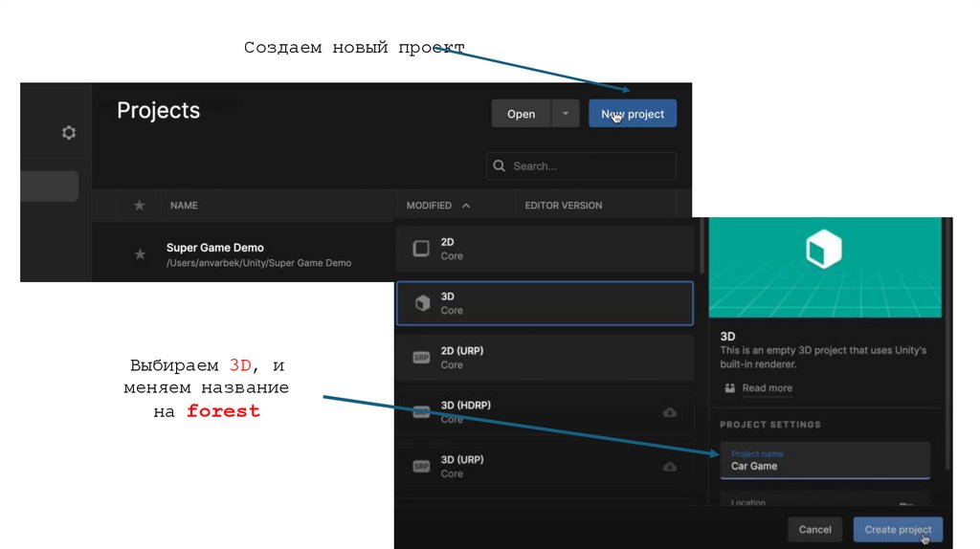
Task: Click the SRP icon of 3D (URP)
Action: (421, 467)
